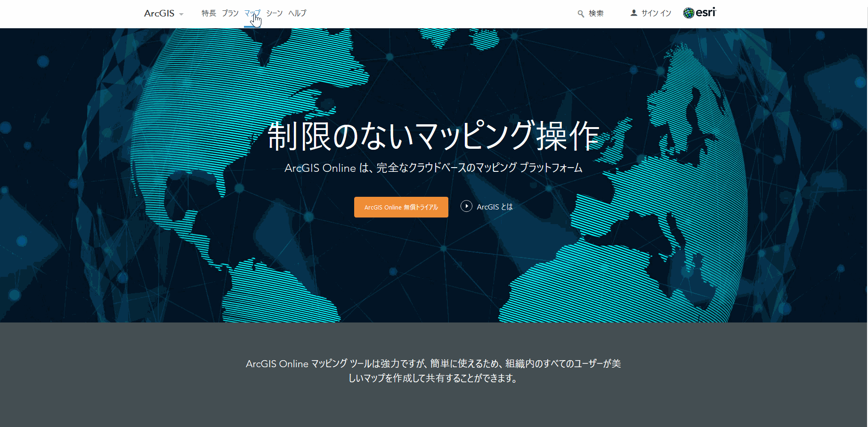
Task: Open the 特長 menu item
Action: click(x=209, y=13)
